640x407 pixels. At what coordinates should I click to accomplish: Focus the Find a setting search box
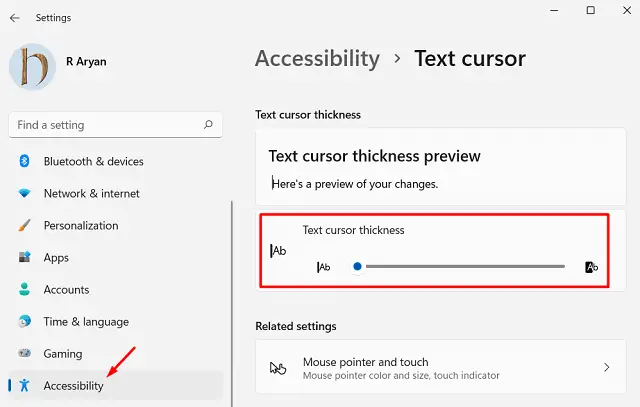[116, 125]
